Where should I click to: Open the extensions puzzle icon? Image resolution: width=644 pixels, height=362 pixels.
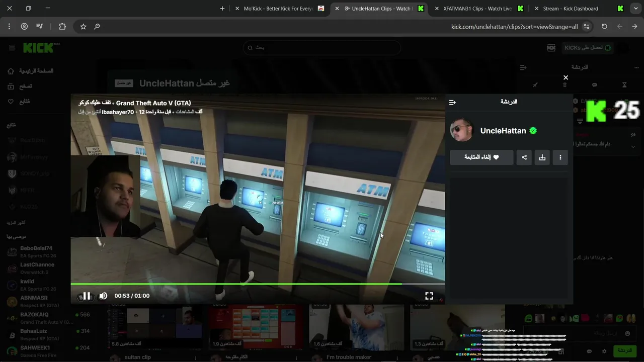[62, 27]
